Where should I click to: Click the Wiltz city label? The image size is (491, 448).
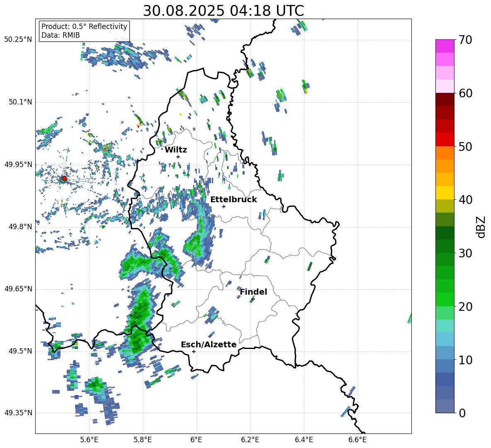tap(176, 150)
